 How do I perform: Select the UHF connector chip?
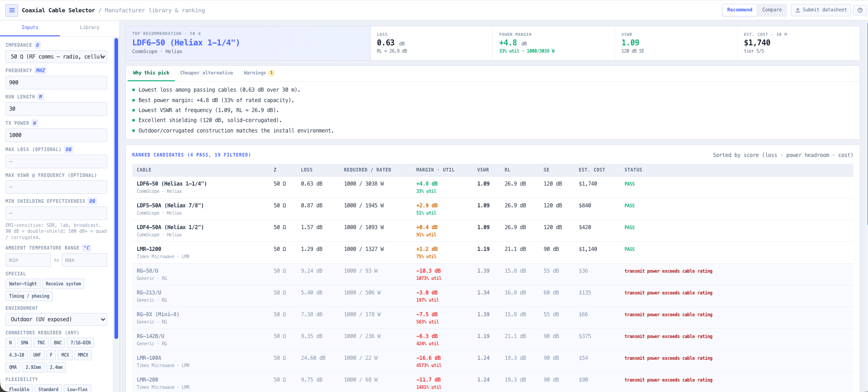point(37,355)
